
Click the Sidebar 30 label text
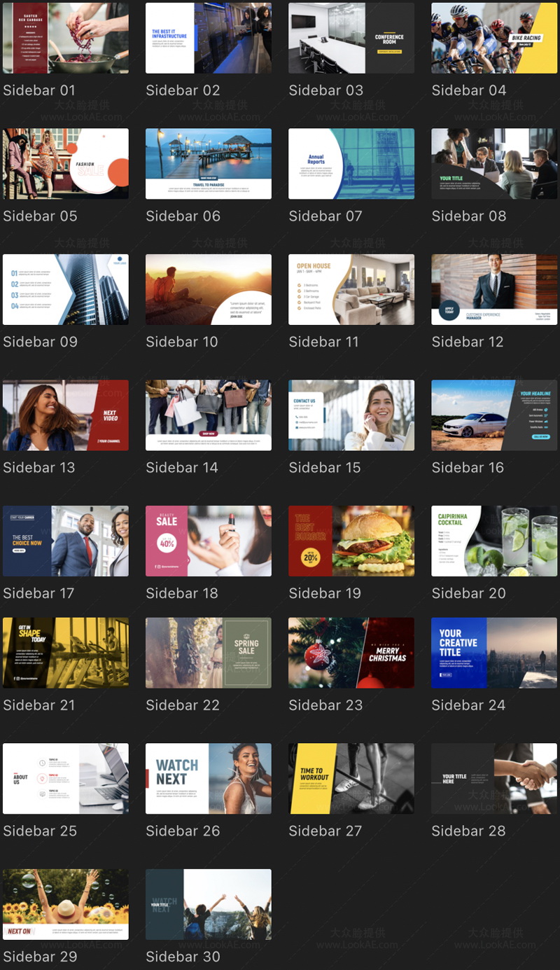point(183,957)
